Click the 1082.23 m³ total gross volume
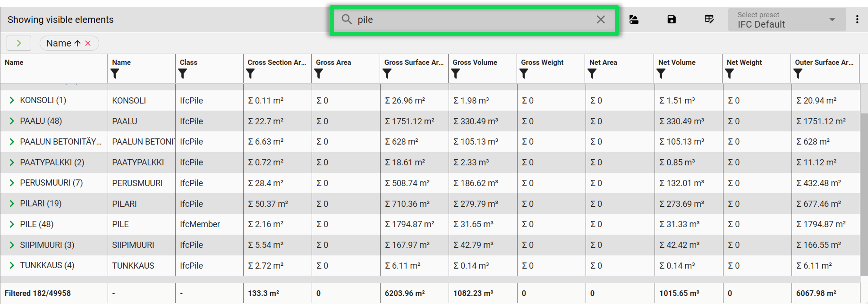This screenshot has width=868, height=304. pos(473,293)
